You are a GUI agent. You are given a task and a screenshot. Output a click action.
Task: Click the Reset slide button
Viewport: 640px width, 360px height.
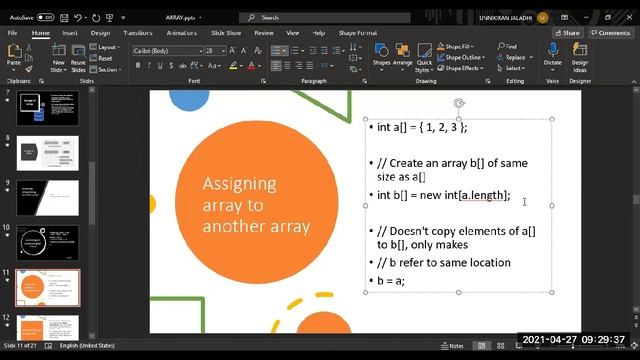point(101,58)
